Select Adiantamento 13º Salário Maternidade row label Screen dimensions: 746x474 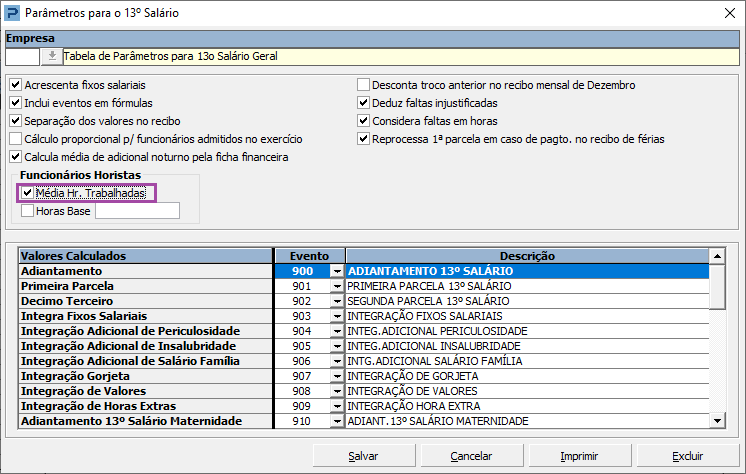tap(146, 421)
